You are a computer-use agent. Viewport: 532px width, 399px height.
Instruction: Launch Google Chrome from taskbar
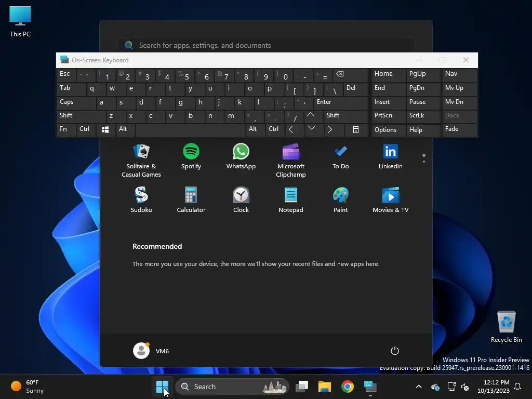point(348,387)
